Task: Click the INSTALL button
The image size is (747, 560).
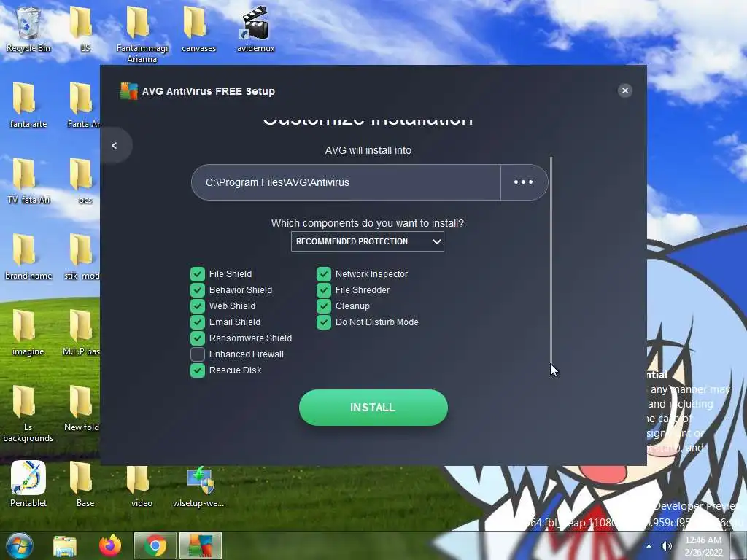Action: 373,407
